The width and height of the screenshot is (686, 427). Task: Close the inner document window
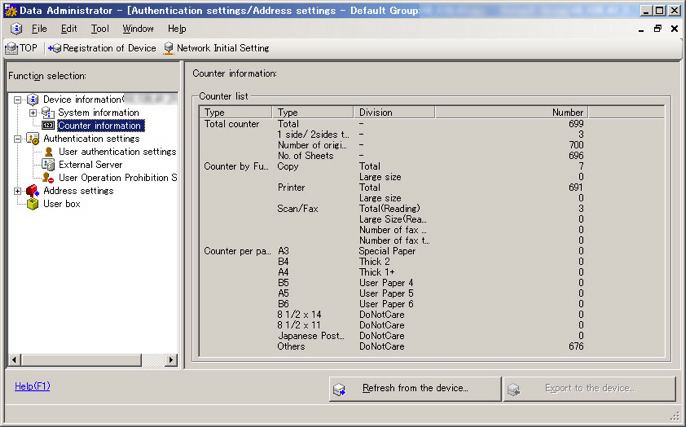click(x=674, y=29)
